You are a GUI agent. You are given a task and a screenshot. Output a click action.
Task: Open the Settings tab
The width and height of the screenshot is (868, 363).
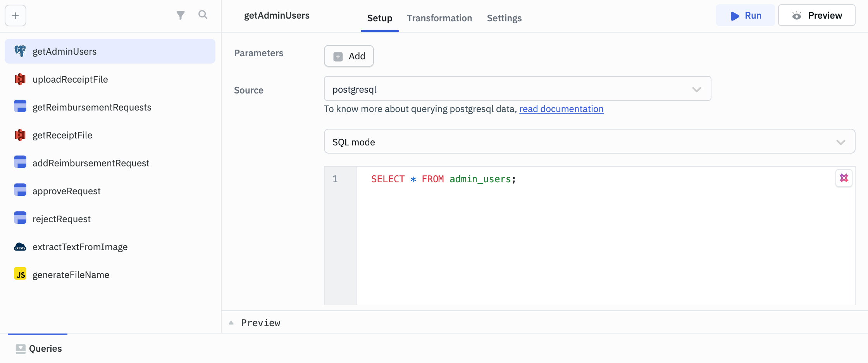[504, 18]
